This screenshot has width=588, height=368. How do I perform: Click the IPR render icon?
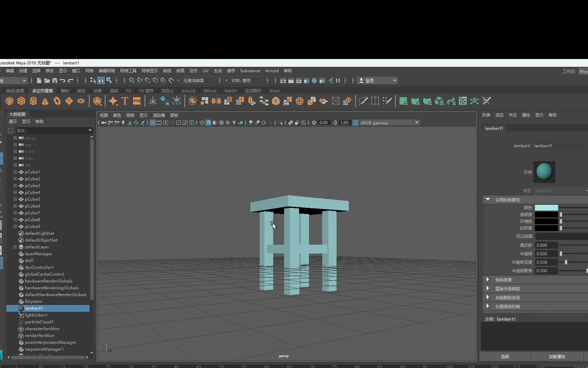point(299,80)
